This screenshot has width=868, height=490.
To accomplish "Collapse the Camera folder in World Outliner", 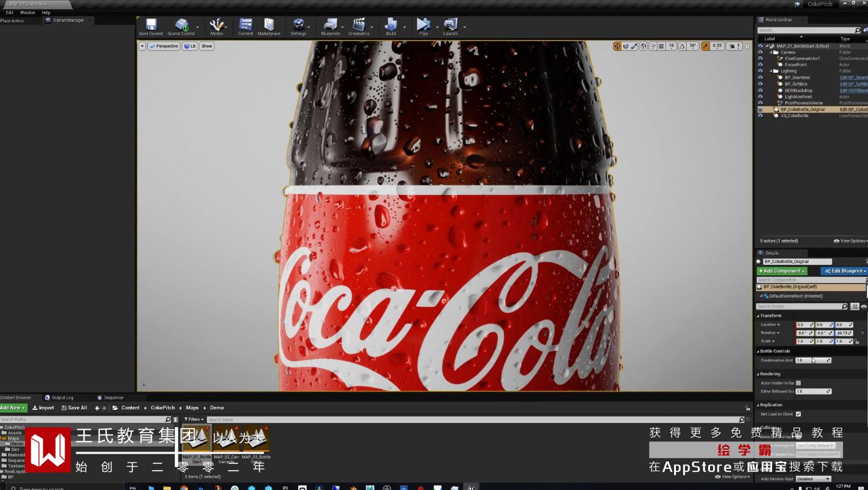I will (772, 52).
